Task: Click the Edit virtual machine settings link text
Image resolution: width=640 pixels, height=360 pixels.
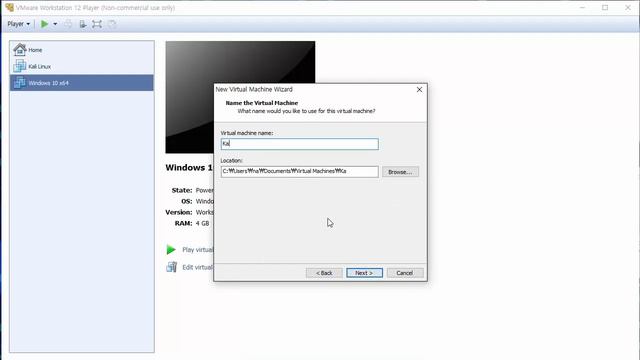Action: click(x=198, y=267)
